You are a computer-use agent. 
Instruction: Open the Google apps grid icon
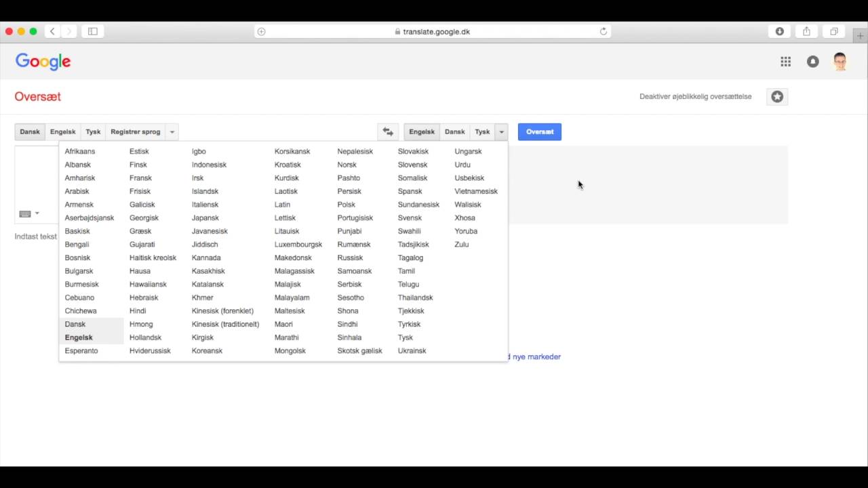coord(785,62)
